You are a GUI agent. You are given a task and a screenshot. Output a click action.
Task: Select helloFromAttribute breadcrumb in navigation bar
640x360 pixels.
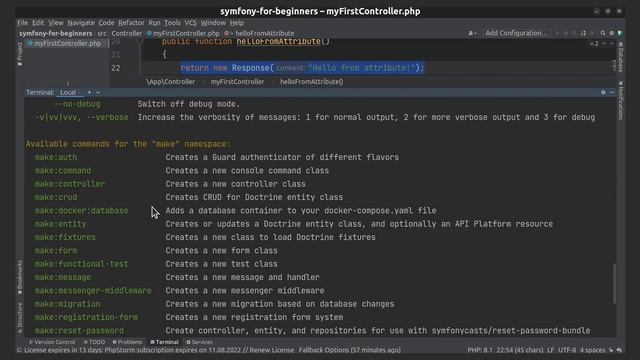pos(260,33)
